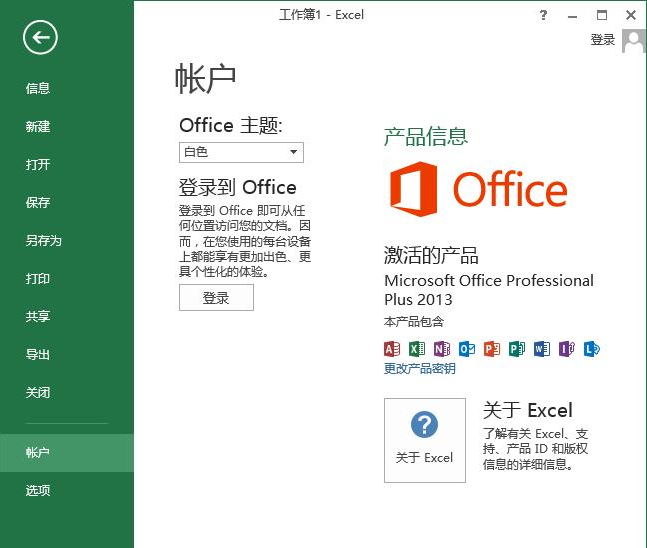Viewport: 647px width, 548px height.
Task: Click the 产品信息 heading
Action: (426, 137)
